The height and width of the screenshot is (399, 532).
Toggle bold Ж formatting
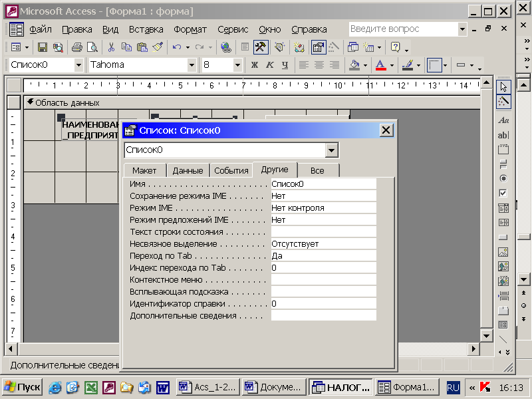coord(255,65)
